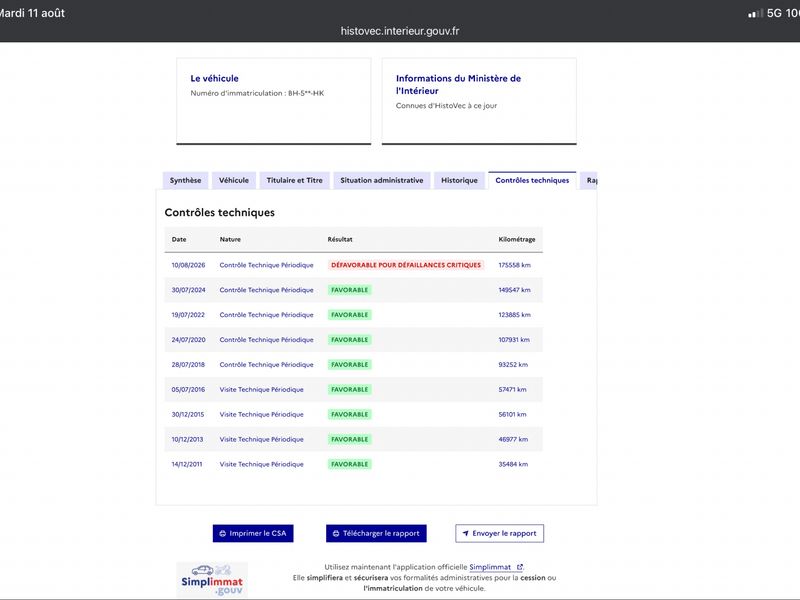Viewport: 800px width, 600px height.
Task: Click the Simplimmat.gouv logo
Action: [x=212, y=580]
